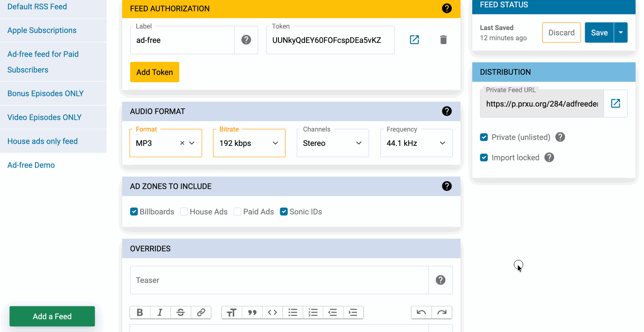Toggle the Private (unlisted) checkbox
The image size is (644, 332).
pos(484,137)
